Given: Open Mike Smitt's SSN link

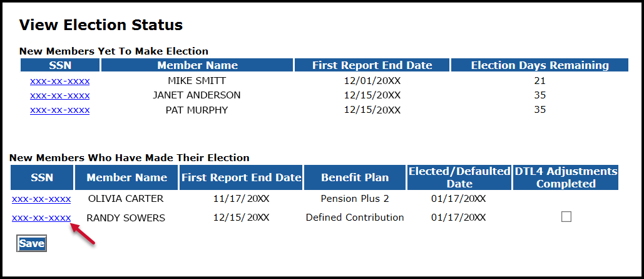Looking at the screenshot, I should (x=59, y=81).
